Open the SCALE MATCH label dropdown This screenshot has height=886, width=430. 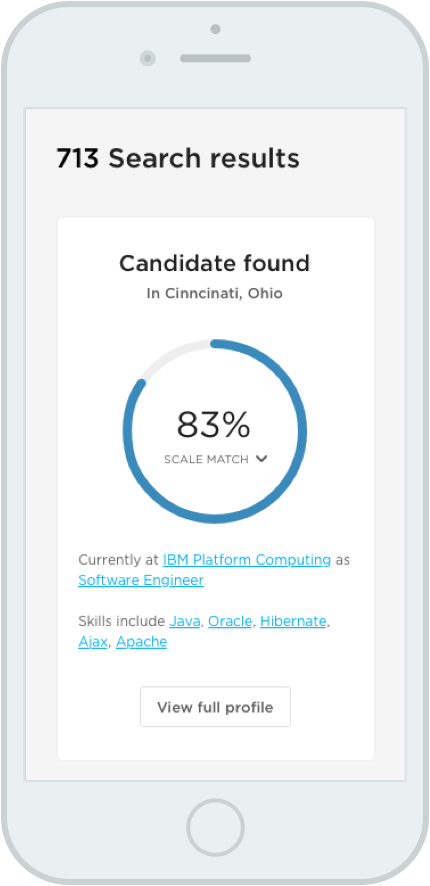[x=206, y=459]
